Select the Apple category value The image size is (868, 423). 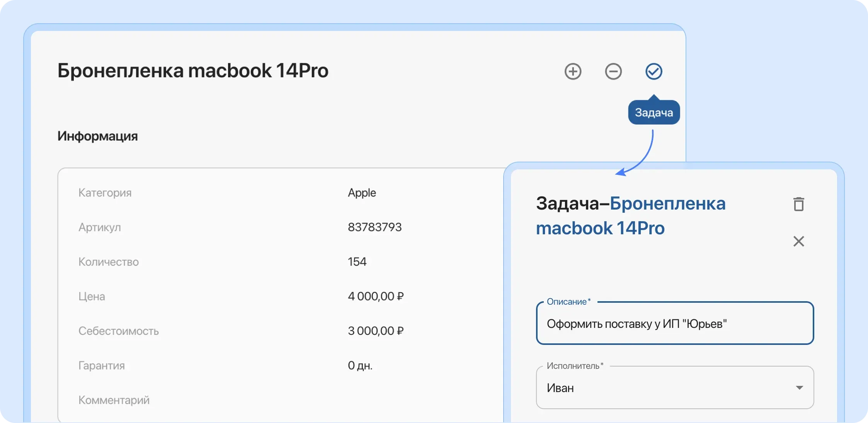click(x=362, y=193)
